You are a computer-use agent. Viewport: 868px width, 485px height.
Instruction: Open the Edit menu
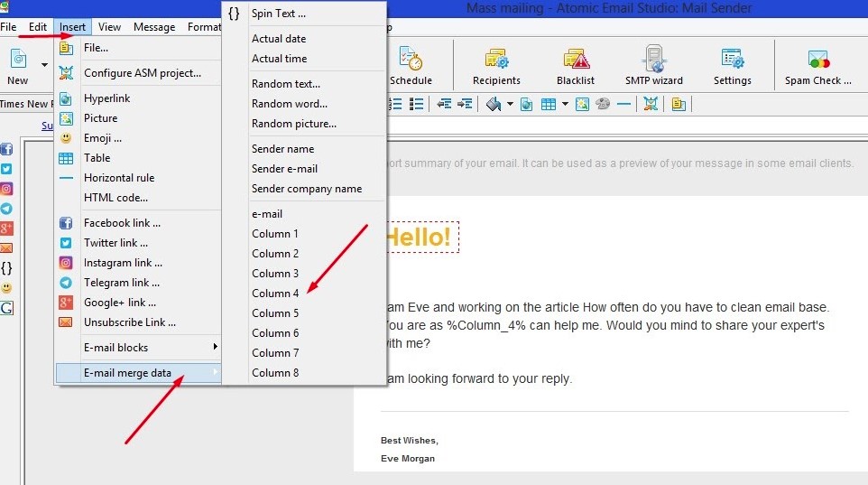38,26
